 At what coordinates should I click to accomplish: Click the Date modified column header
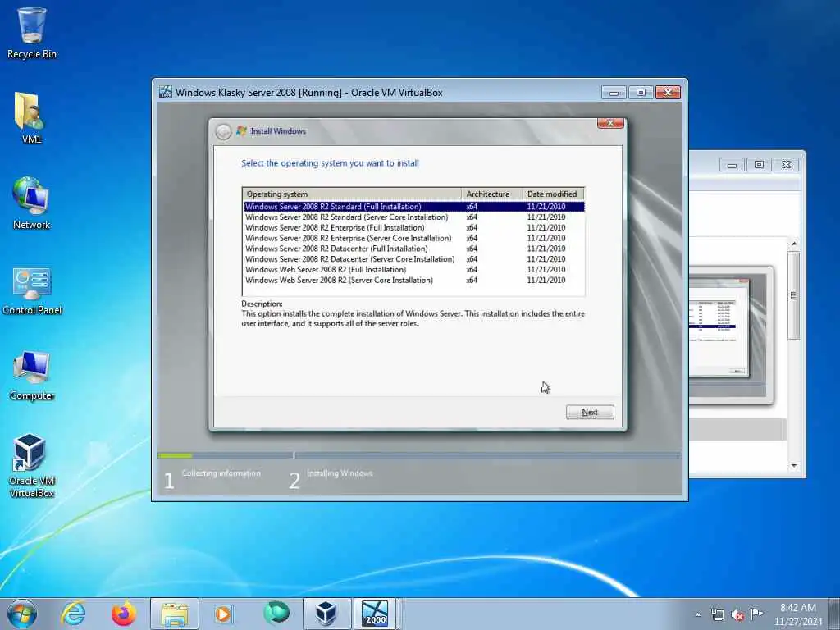coord(553,194)
